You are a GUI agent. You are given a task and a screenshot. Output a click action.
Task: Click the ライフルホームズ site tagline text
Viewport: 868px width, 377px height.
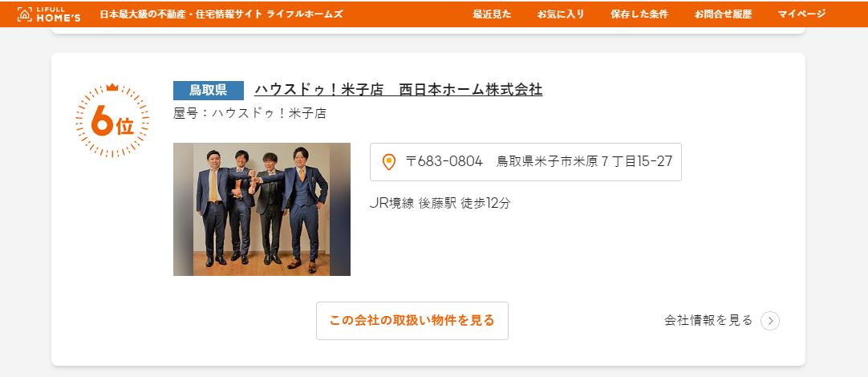pyautogui.click(x=221, y=14)
